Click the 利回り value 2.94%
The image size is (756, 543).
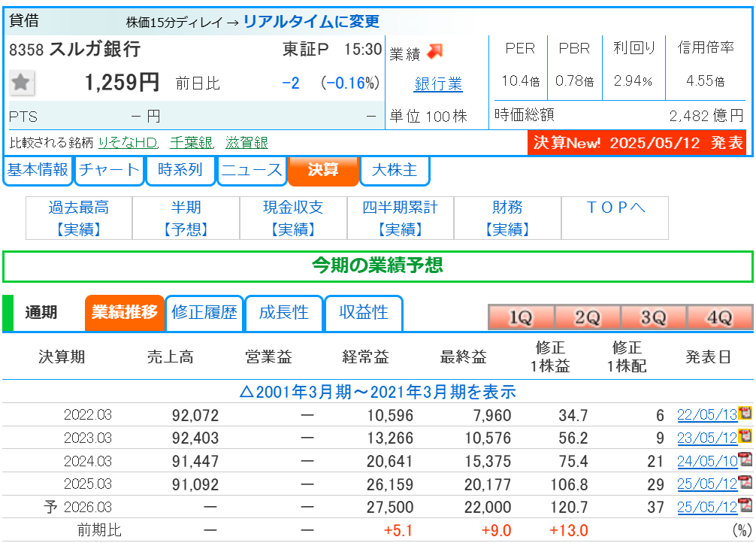(x=633, y=80)
